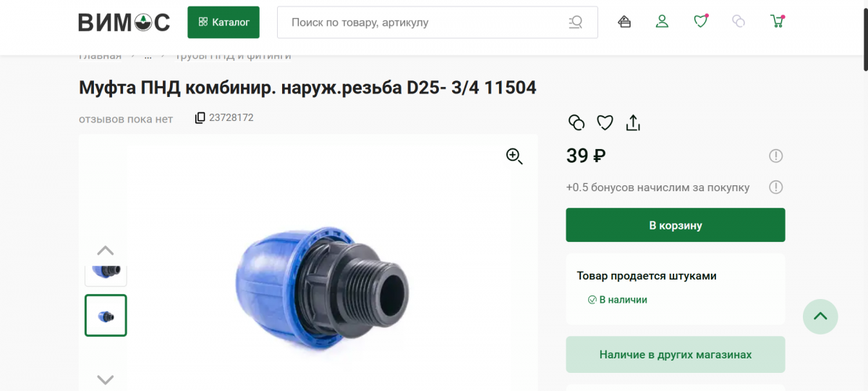Add product to comparison list toggle

pos(576,122)
